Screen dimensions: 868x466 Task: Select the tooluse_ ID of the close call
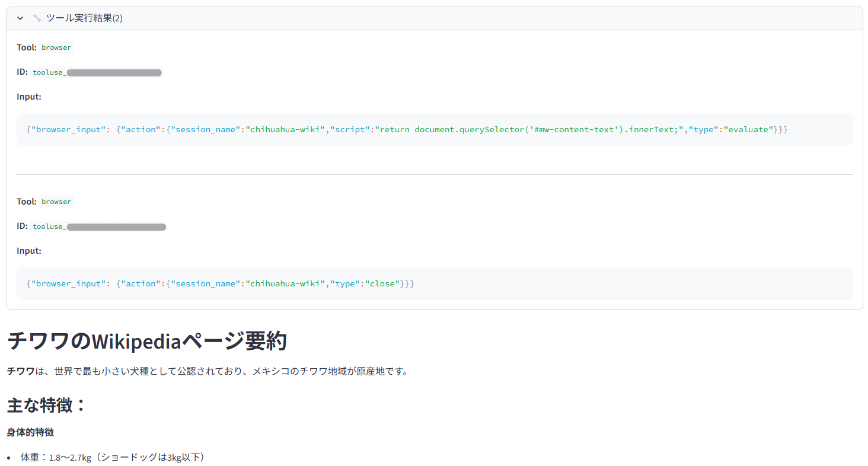tap(99, 226)
